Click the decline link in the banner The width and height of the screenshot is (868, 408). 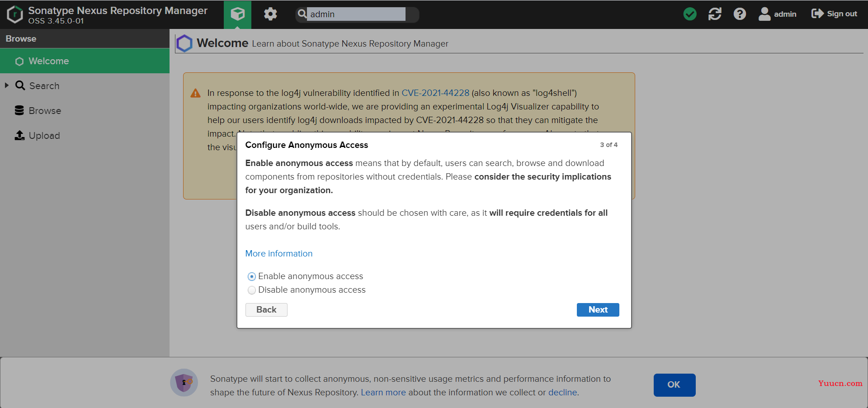click(x=562, y=393)
